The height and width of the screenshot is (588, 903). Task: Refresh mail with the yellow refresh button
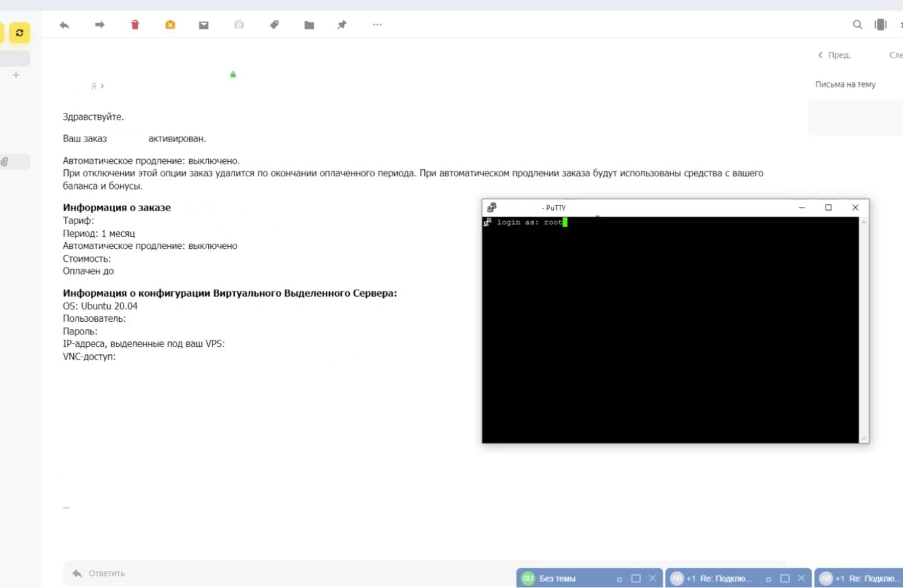20,33
